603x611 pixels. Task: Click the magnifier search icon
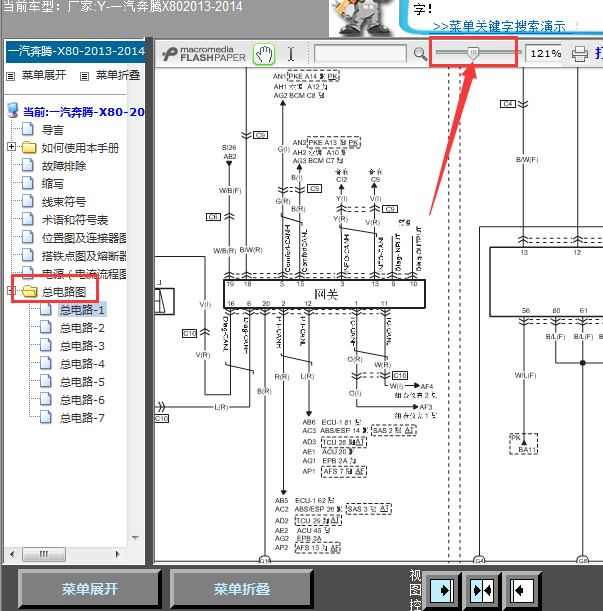pos(420,54)
